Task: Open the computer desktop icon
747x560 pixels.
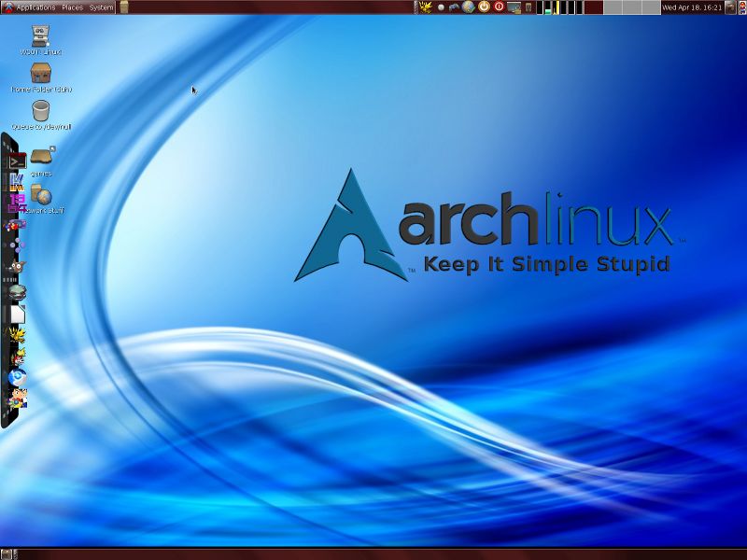Action: click(x=41, y=36)
